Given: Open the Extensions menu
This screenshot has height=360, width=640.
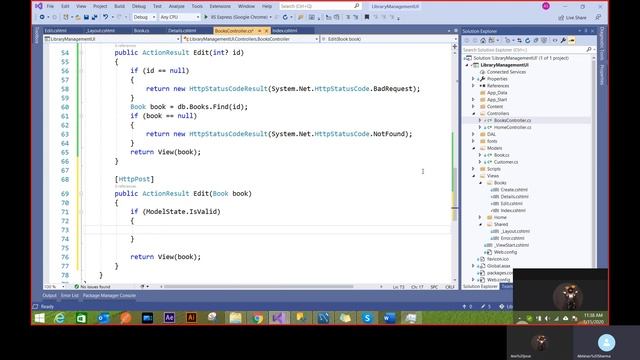Looking at the screenshot, I should (x=220, y=6).
